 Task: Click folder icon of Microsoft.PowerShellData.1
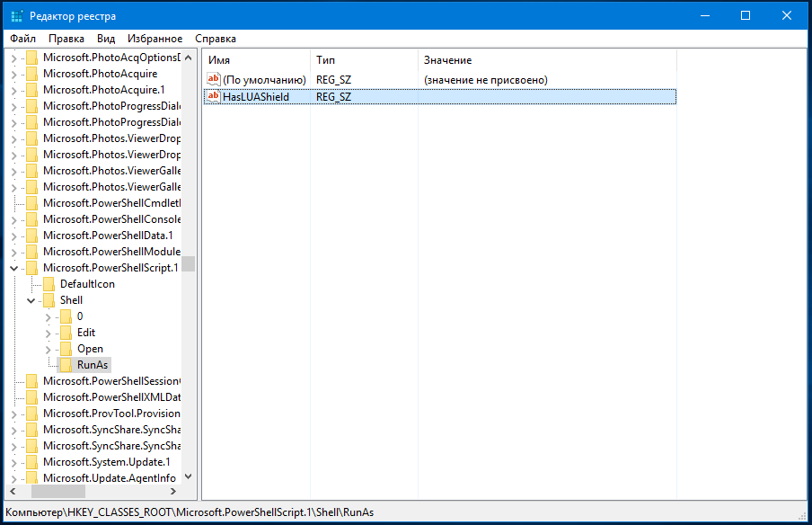click(x=31, y=236)
